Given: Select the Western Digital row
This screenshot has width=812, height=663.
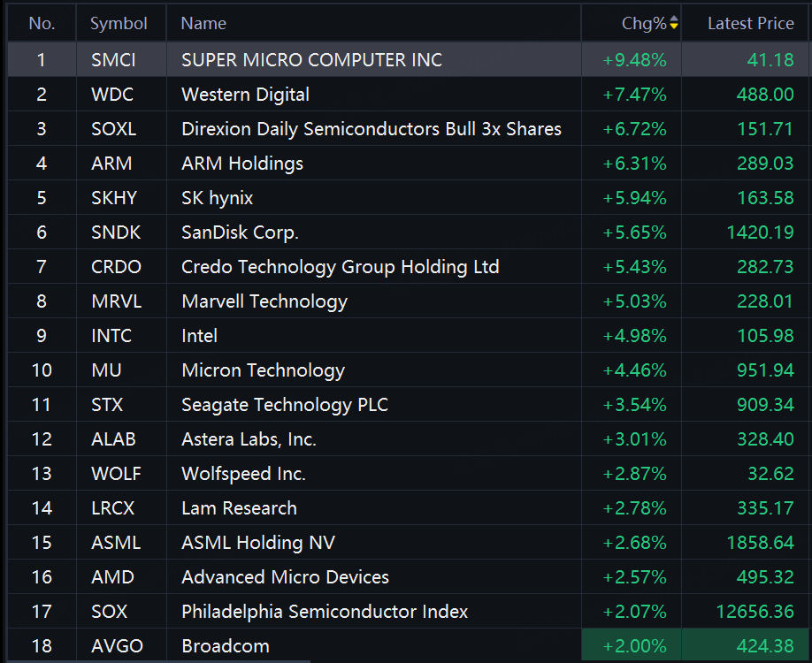Looking at the screenshot, I should (410, 95).
